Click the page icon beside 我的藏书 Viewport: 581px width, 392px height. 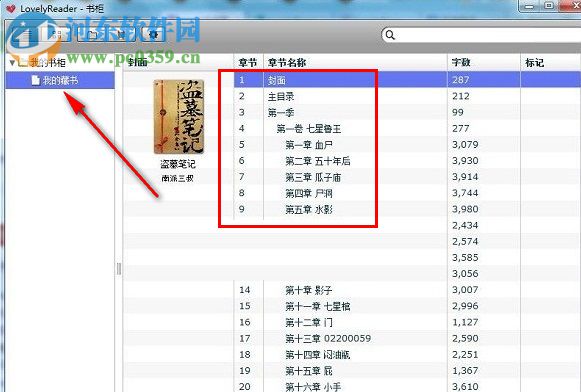point(35,80)
